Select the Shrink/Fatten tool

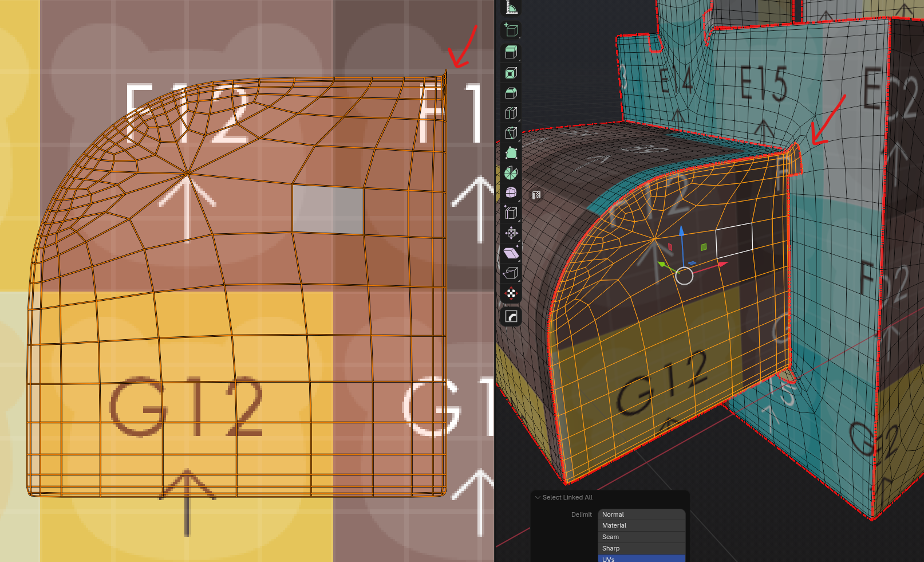point(511,233)
